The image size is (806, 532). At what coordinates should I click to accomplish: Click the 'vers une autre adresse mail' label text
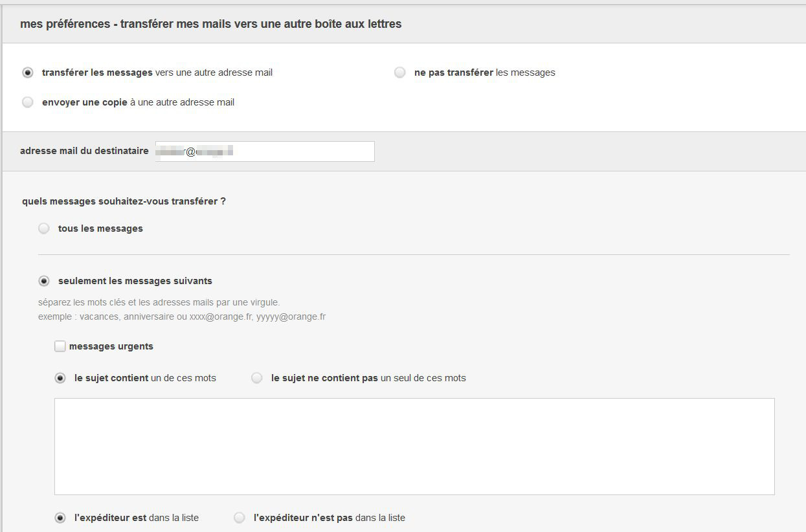coord(214,72)
